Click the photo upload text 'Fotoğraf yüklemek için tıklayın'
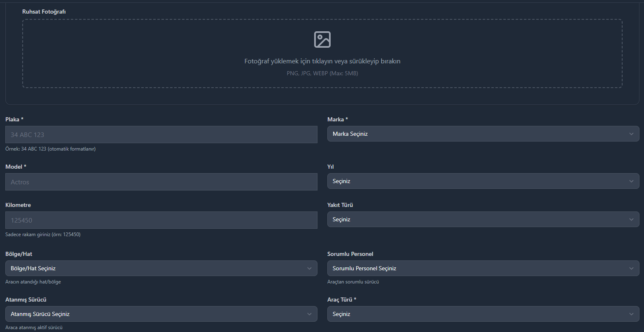Image resolution: width=644 pixels, height=332 pixels. click(322, 61)
